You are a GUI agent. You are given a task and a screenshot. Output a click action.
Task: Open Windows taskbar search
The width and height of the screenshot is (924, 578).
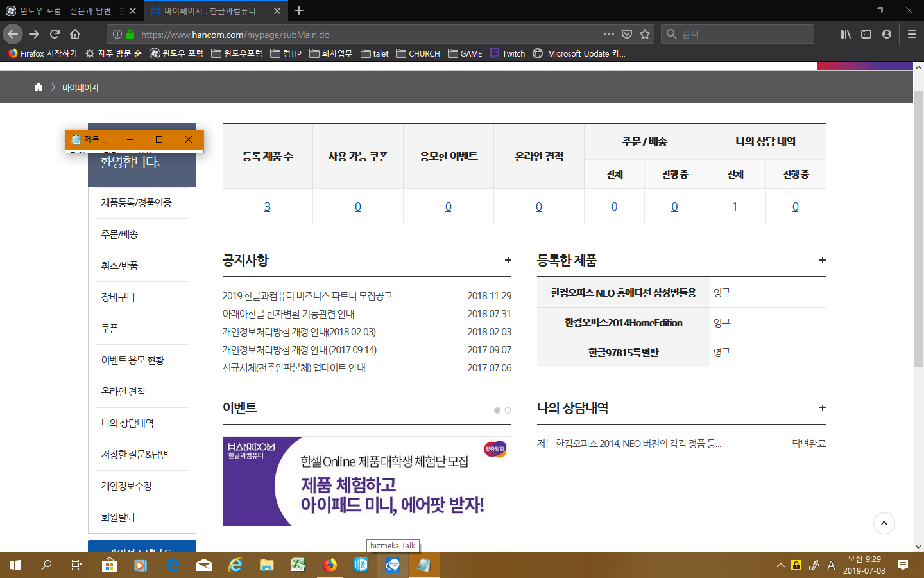[46, 565]
